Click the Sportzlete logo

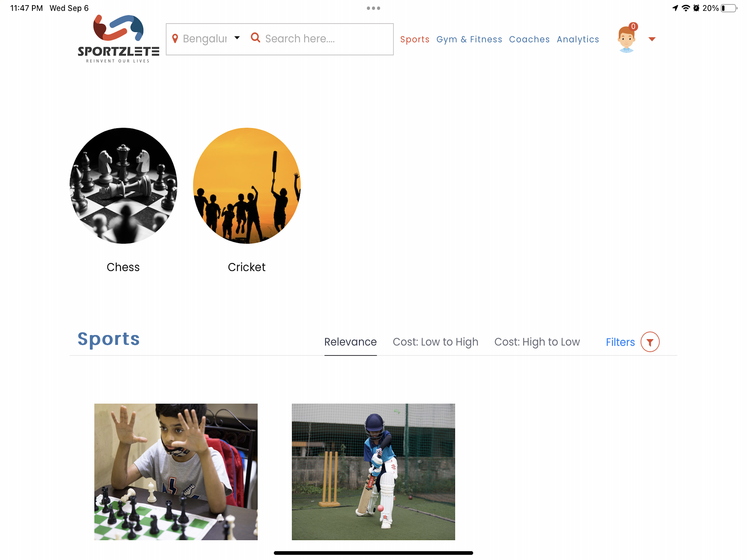coord(118,39)
